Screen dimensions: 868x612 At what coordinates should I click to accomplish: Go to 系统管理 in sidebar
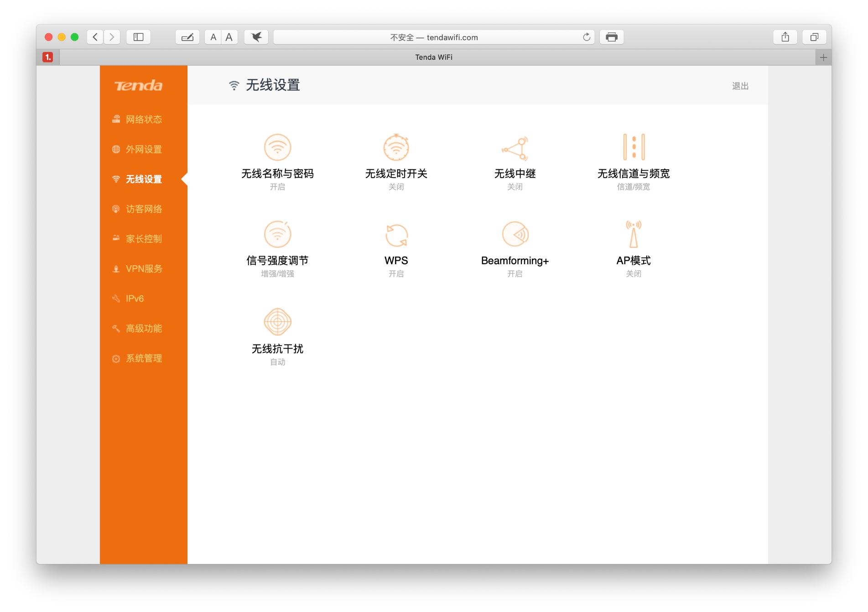(144, 358)
